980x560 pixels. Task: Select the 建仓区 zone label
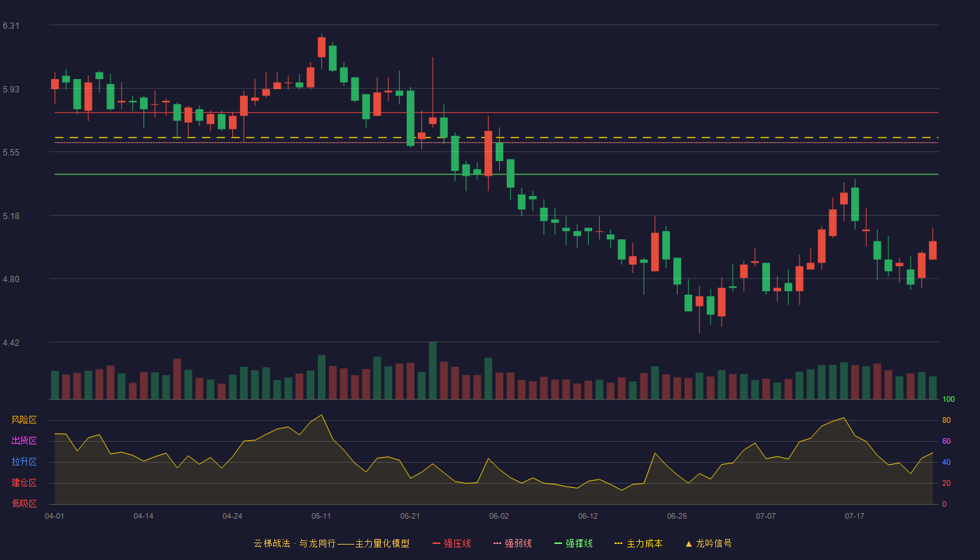[24, 483]
